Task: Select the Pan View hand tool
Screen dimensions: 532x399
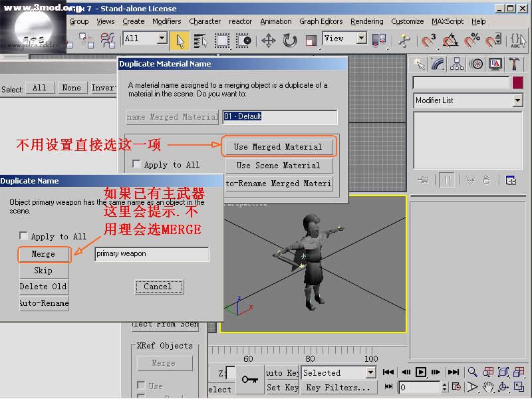Action: [x=488, y=386]
